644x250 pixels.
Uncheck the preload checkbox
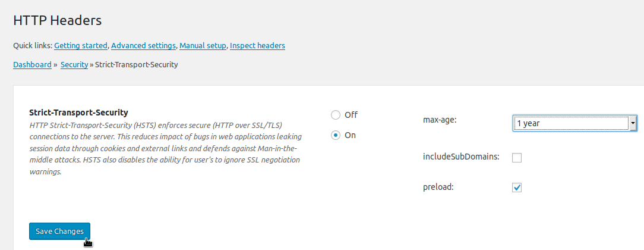[517, 187]
